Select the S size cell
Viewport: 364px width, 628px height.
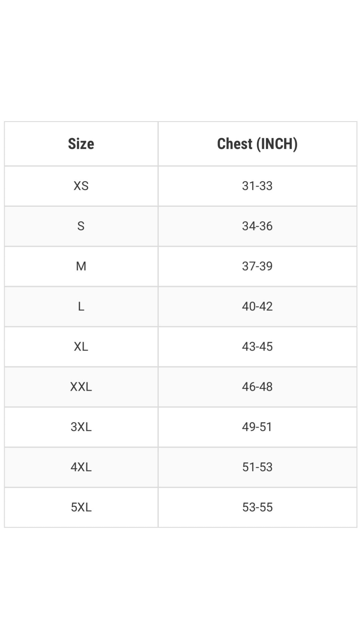[81, 226]
